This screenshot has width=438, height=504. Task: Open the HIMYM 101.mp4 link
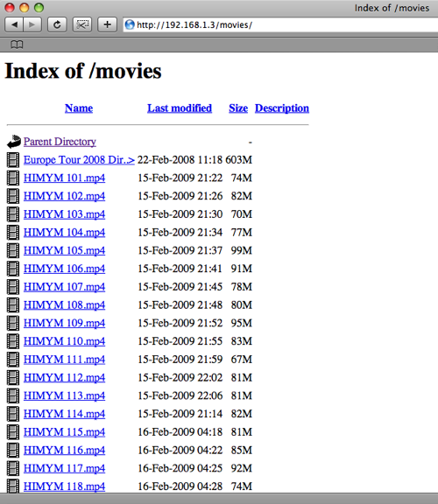64,178
